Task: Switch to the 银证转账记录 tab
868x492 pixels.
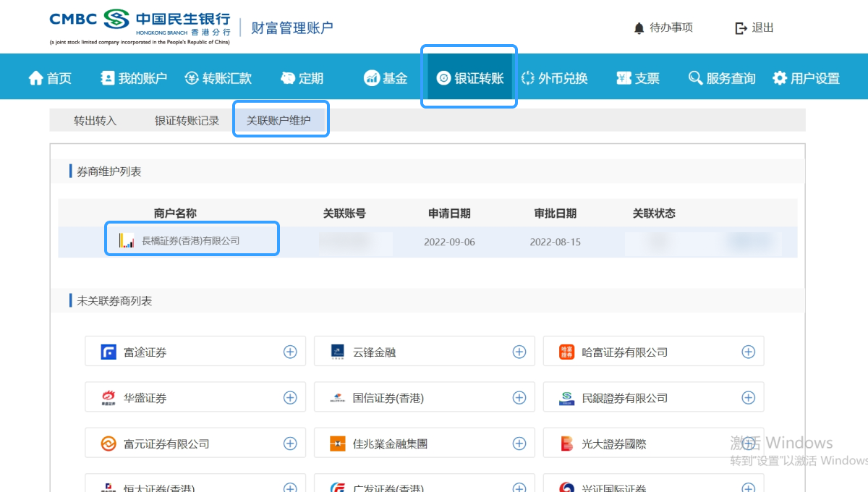Action: [x=187, y=121]
